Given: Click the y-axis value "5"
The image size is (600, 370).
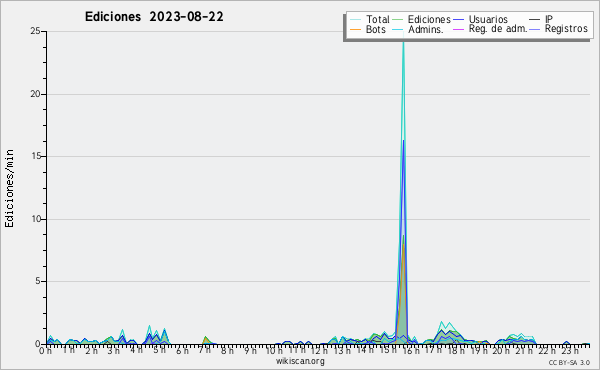Looking at the screenshot, I should click(x=38, y=281).
